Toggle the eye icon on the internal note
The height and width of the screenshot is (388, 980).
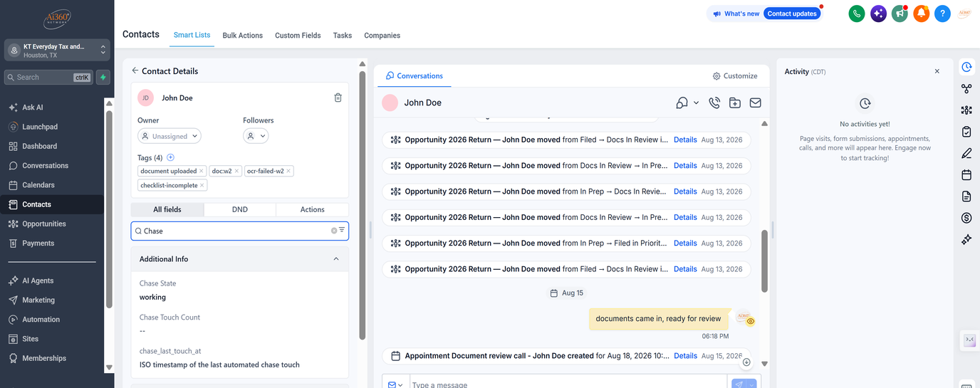pyautogui.click(x=750, y=321)
